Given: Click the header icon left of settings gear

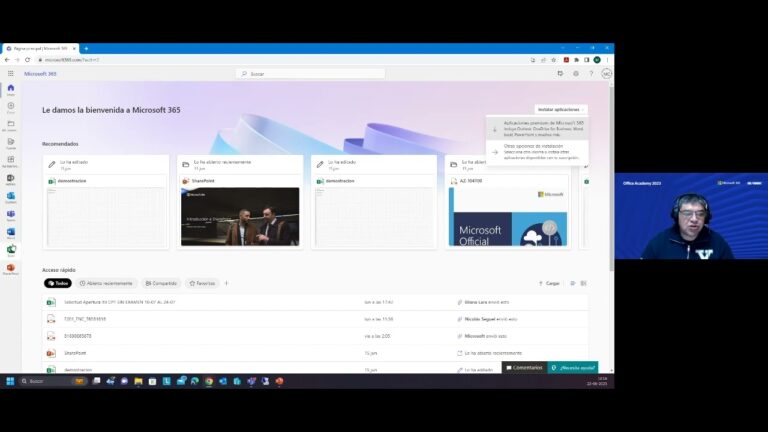Looking at the screenshot, I should click(560, 73).
